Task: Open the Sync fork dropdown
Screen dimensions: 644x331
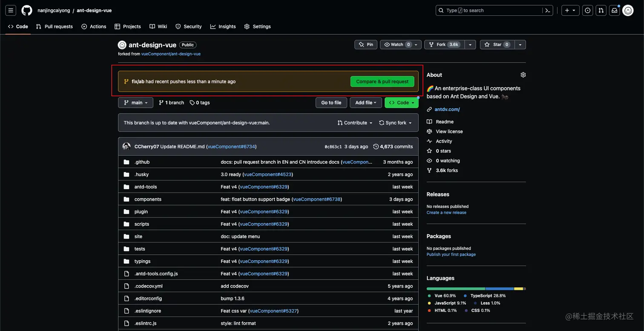Action: (395, 123)
